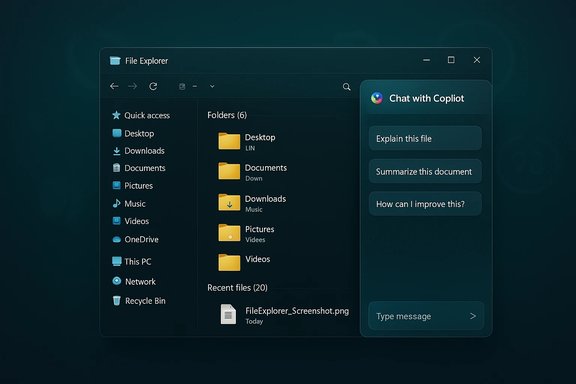Click the Chat with Copliot heading
This screenshot has width=576, height=384.
426,98
